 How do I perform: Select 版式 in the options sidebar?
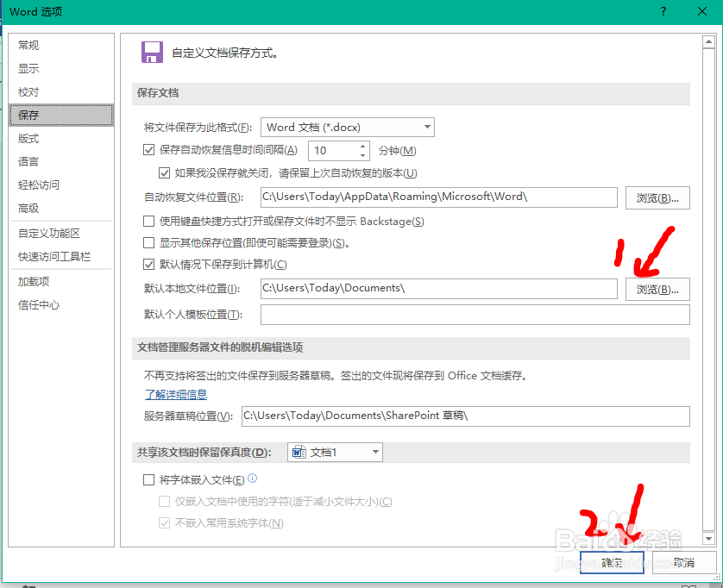[x=61, y=138]
